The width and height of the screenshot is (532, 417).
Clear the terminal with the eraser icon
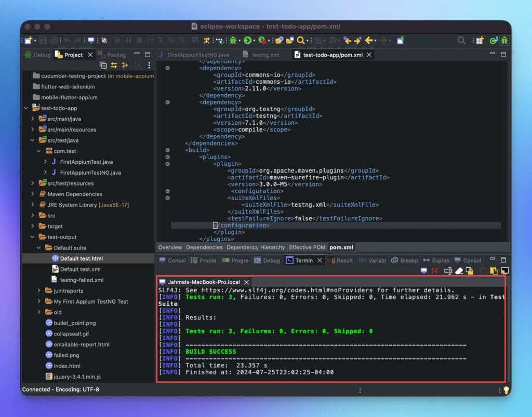[x=459, y=271]
